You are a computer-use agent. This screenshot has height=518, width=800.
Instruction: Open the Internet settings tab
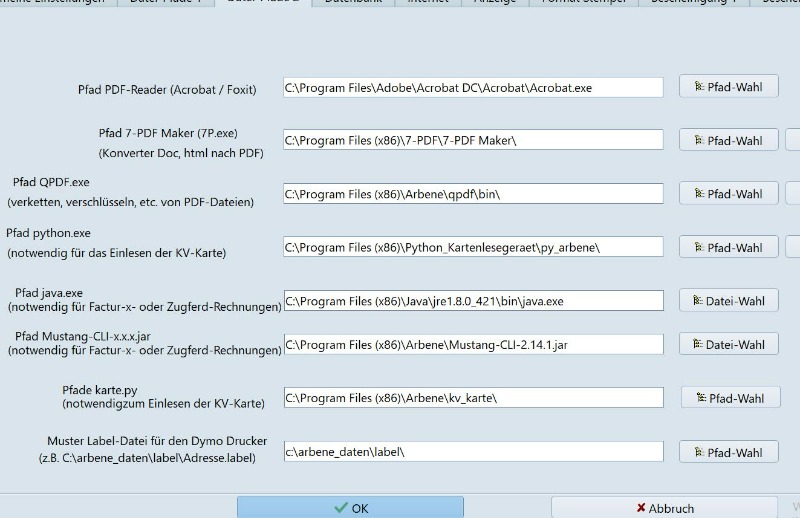click(428, 2)
